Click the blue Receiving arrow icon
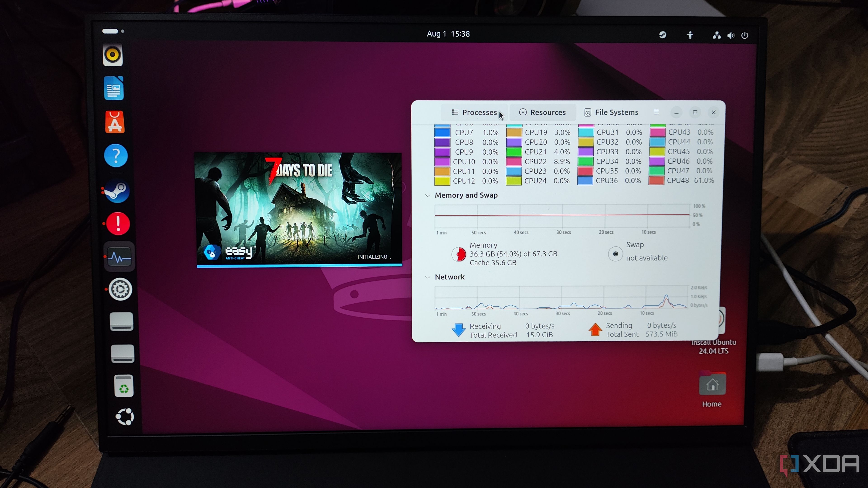The height and width of the screenshot is (488, 868). [x=459, y=330]
